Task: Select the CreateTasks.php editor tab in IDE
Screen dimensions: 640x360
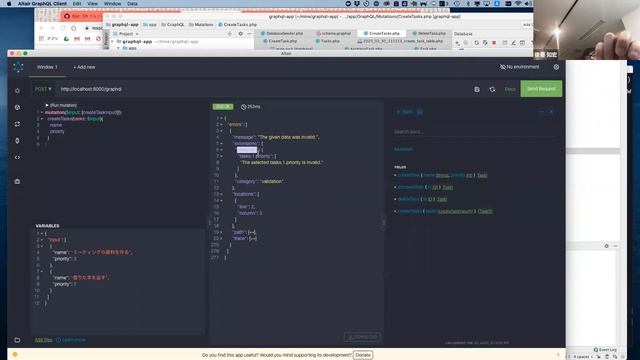Action: click(381, 33)
